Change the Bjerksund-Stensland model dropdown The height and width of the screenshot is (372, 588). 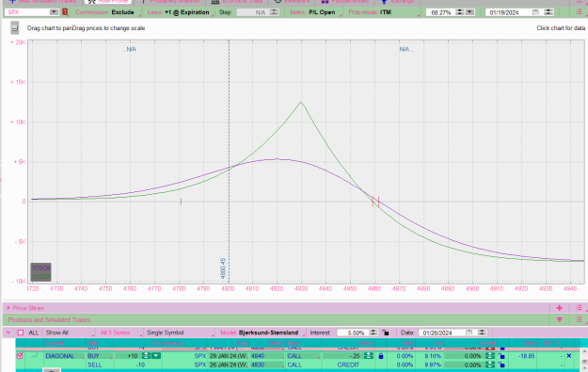click(x=262, y=332)
